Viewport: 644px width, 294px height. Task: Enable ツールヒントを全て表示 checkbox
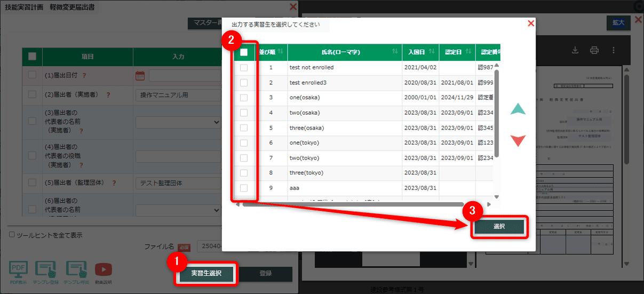pyautogui.click(x=12, y=235)
